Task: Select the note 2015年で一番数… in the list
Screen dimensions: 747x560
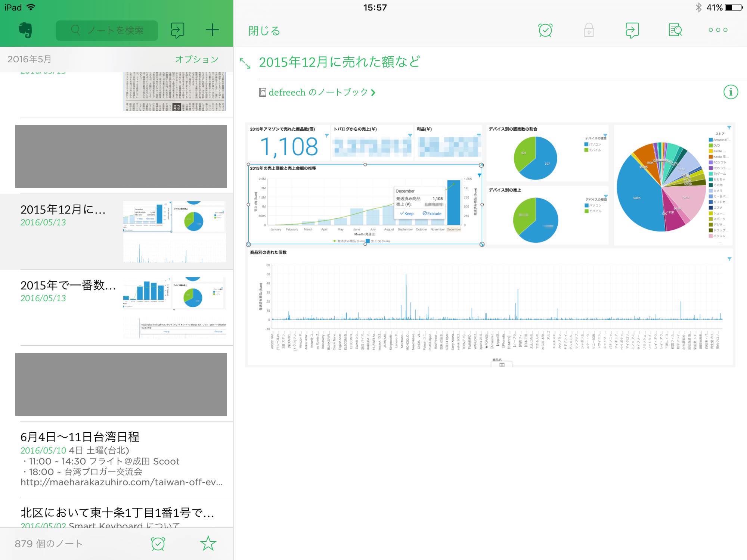Action: 117,308
